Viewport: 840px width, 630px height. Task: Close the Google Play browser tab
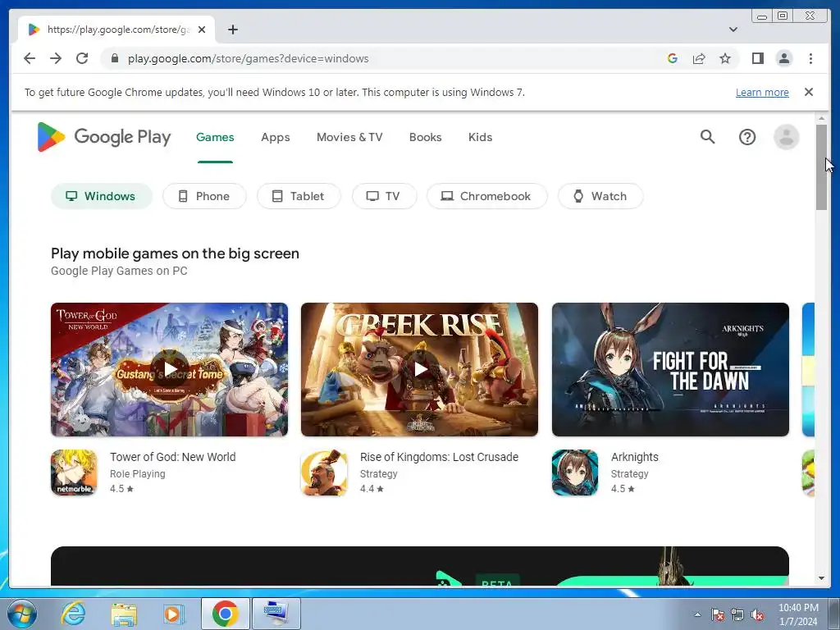click(202, 30)
